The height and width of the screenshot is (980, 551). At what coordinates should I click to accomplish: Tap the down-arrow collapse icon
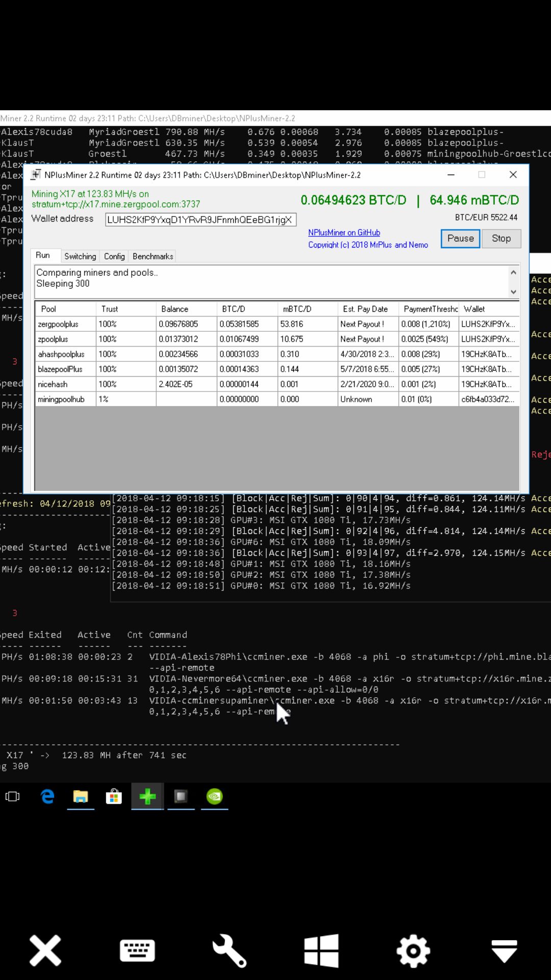pos(505,951)
